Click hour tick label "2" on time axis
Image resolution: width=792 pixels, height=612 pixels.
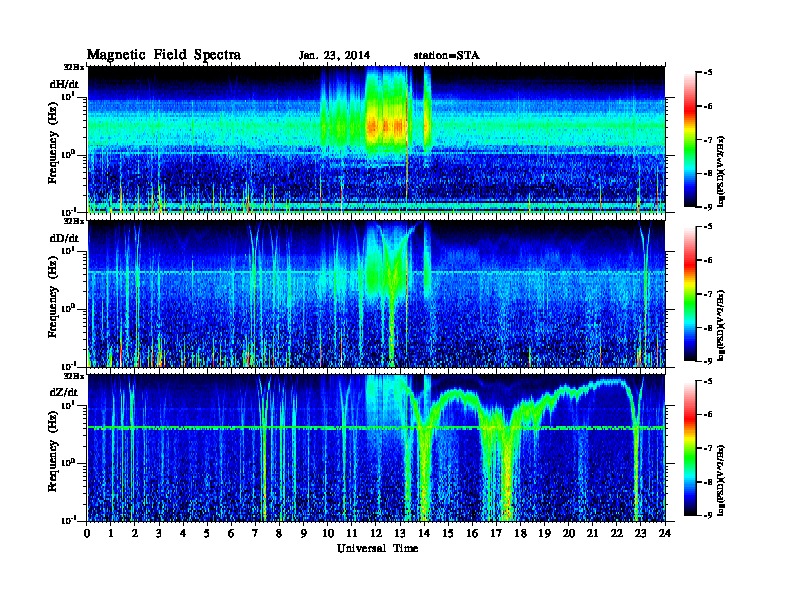(x=135, y=533)
